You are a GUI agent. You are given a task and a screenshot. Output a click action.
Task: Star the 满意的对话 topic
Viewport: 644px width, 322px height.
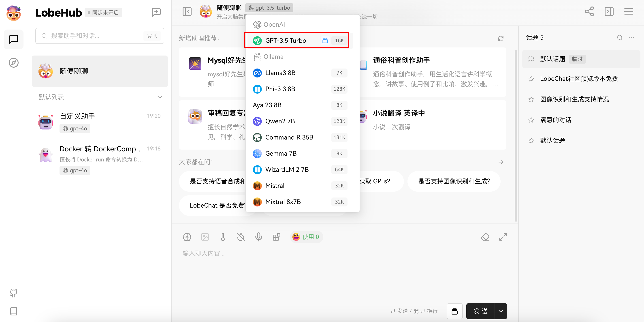[x=531, y=120]
